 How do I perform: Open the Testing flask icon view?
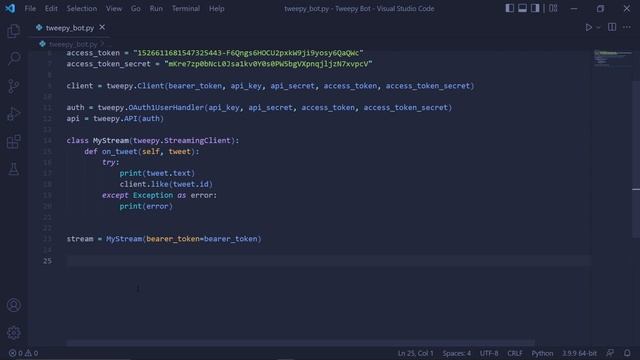pos(13,169)
